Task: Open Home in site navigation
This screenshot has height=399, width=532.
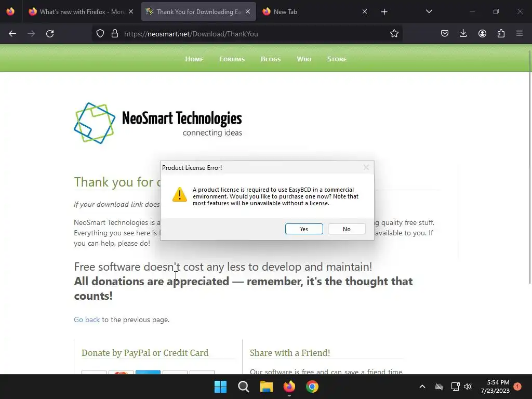Action: (x=194, y=59)
